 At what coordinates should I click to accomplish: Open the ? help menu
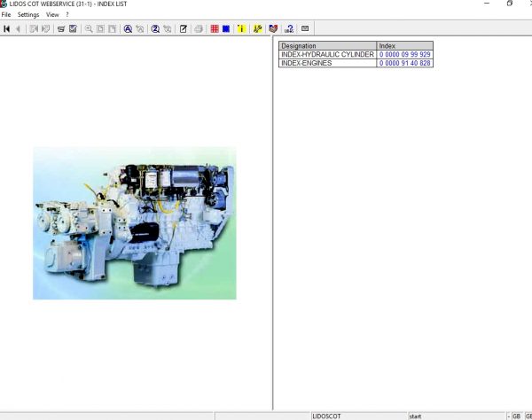(67, 14)
